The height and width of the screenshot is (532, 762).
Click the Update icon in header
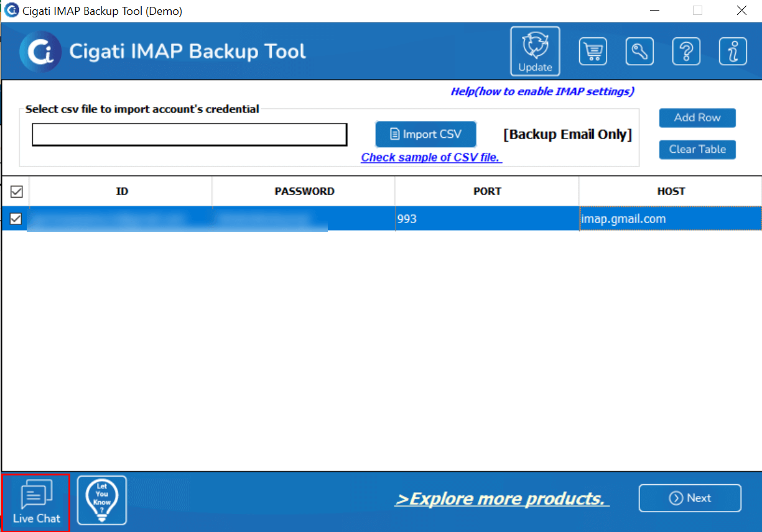(x=535, y=51)
